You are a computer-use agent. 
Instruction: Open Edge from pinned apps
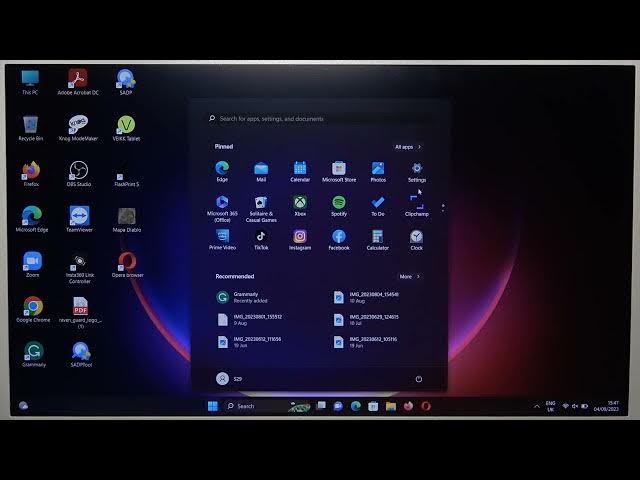click(222, 171)
